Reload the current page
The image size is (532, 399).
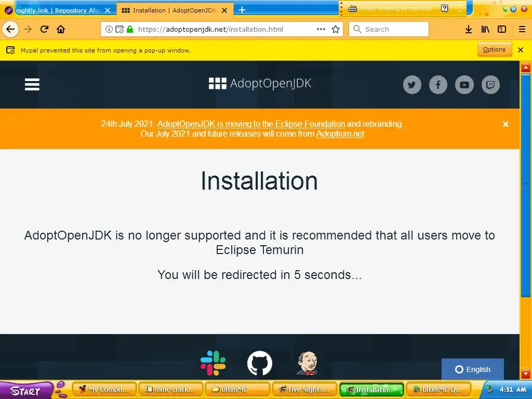point(45,29)
